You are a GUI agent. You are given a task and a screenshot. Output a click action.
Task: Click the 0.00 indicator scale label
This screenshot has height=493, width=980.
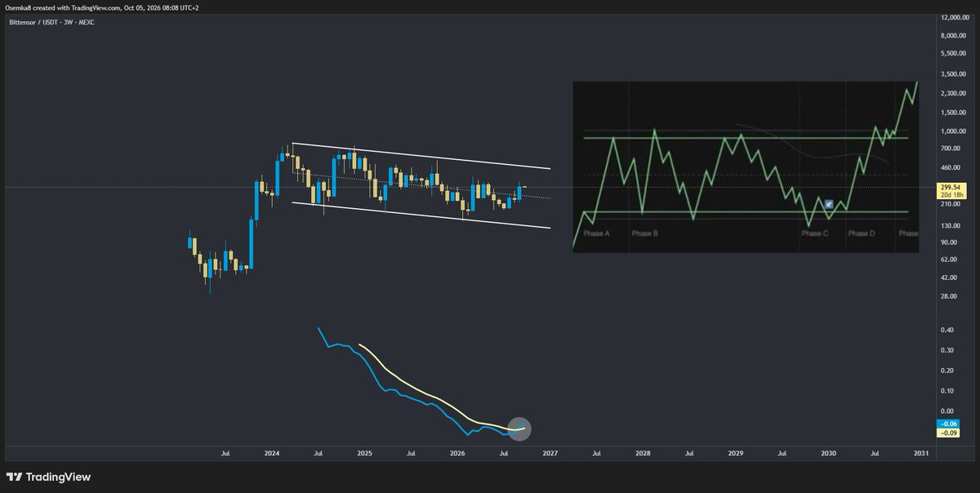click(948, 411)
